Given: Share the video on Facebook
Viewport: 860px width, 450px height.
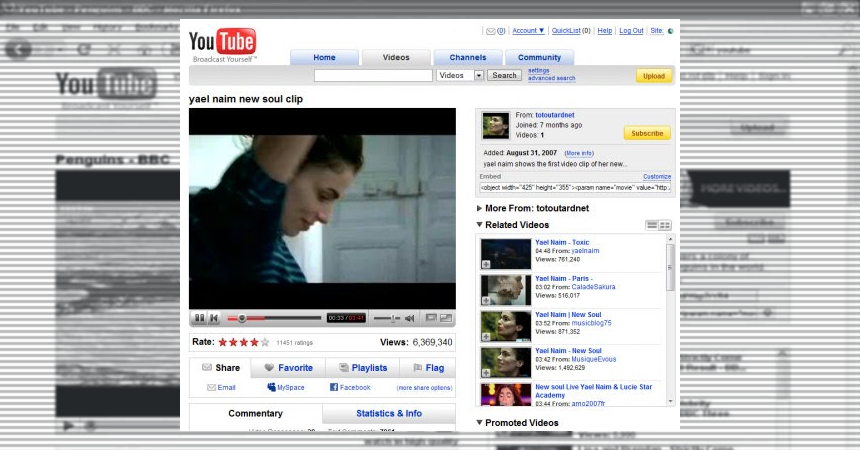Looking at the screenshot, I should [333, 387].
